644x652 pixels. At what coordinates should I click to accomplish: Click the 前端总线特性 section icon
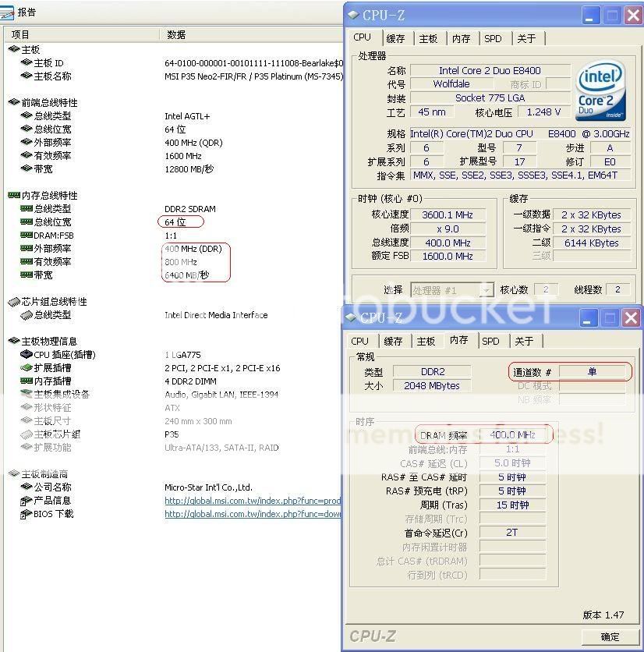tap(14, 102)
